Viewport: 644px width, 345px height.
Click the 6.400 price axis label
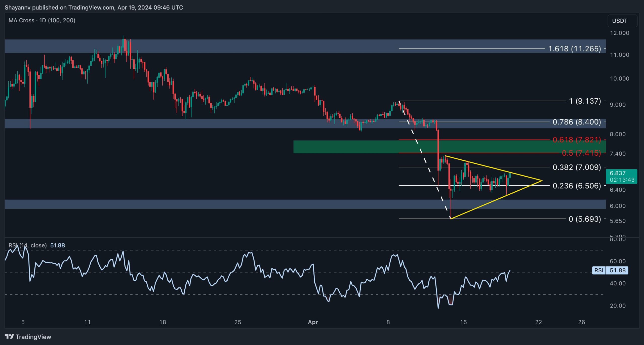click(x=618, y=190)
